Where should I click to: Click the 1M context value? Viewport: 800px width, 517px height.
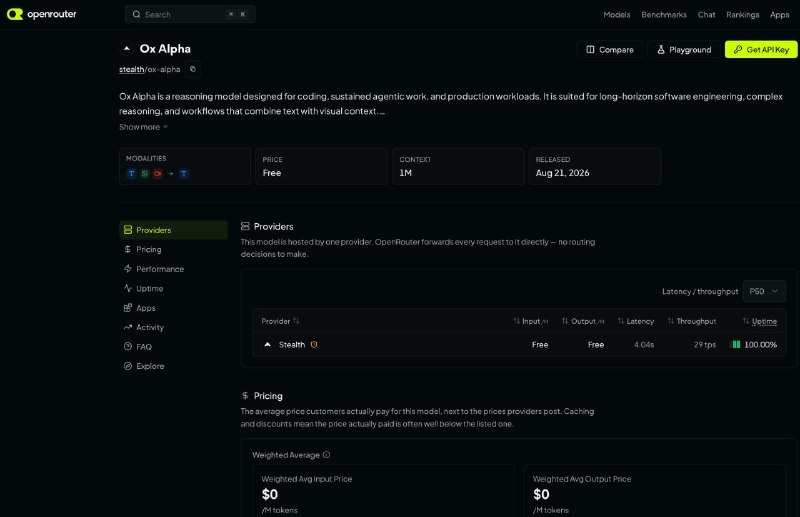(406, 173)
